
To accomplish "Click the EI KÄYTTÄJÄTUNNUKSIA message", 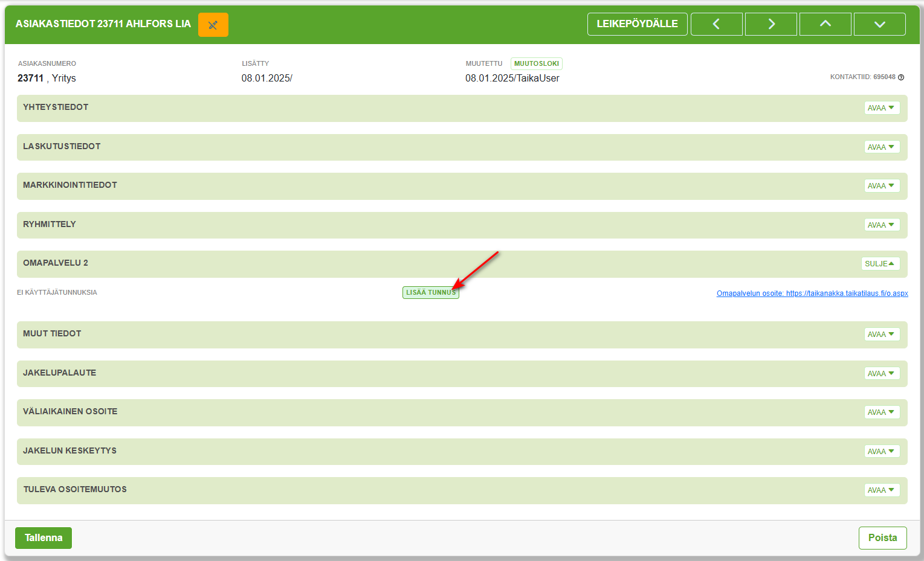I will (57, 292).
